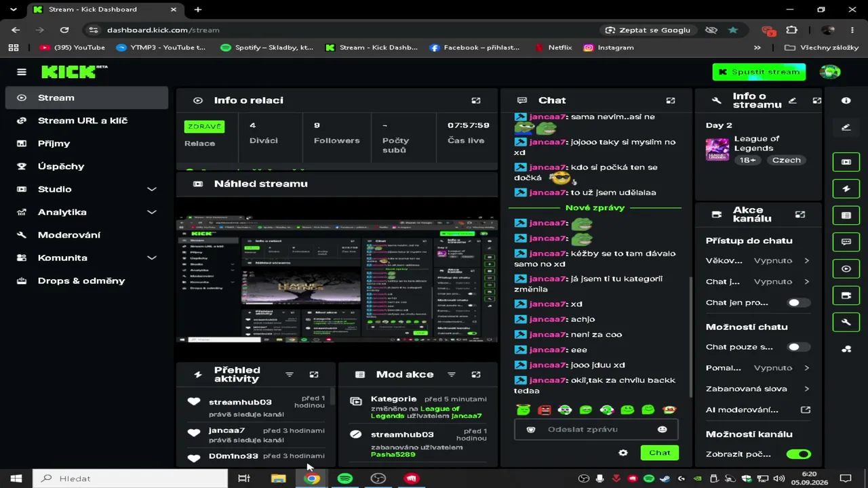Image resolution: width=868 pixels, height=488 pixels.
Task: Toggle activity lightning widget in right sidebar
Action: tap(846, 189)
